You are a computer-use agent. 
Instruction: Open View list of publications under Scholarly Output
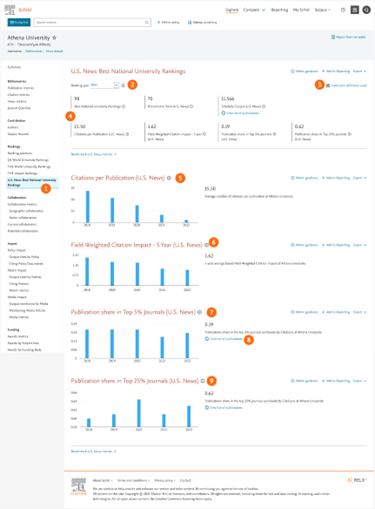pos(240,113)
